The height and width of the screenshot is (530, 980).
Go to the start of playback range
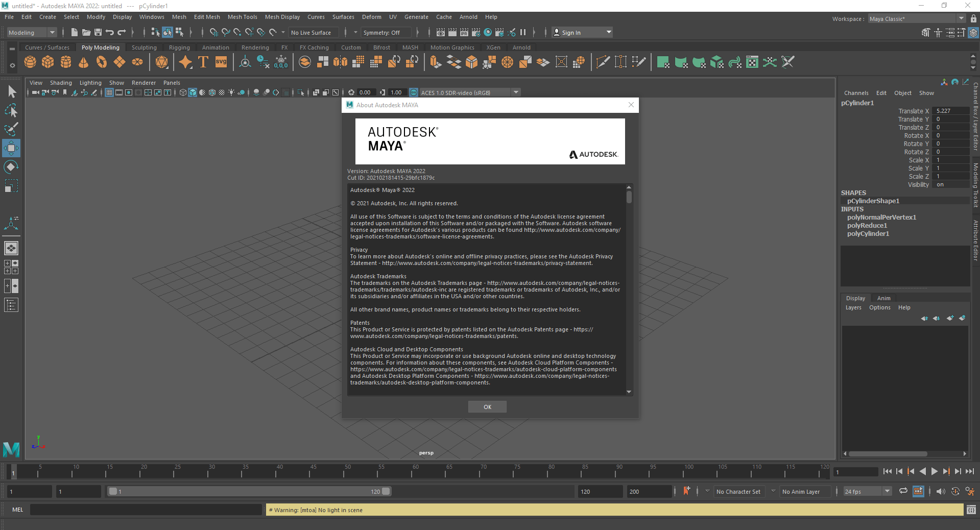[x=887, y=471]
